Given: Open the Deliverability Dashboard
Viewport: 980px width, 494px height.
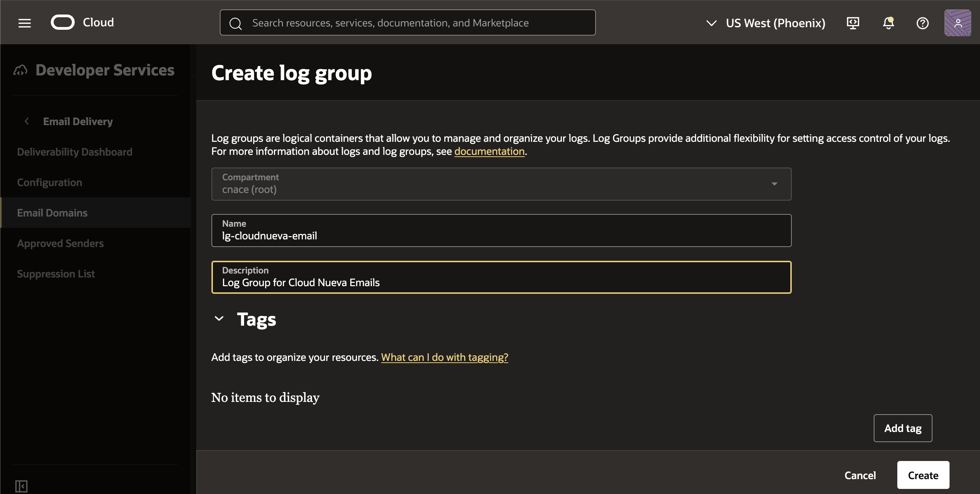Looking at the screenshot, I should [x=75, y=152].
